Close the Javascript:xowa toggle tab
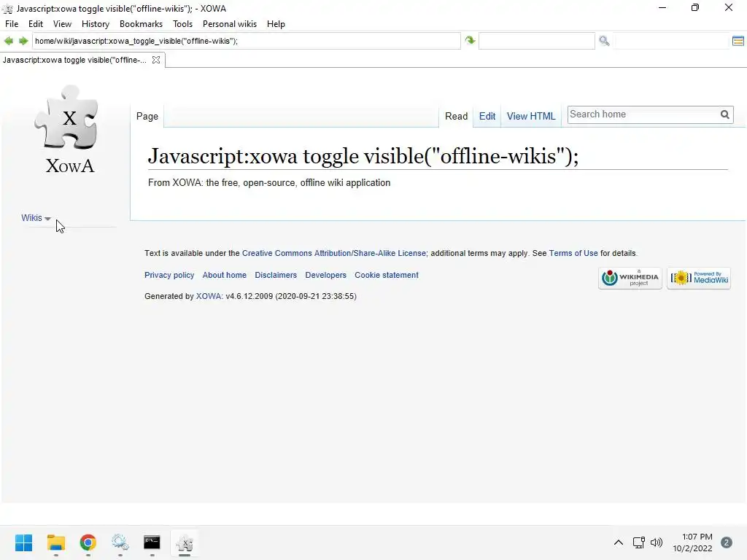This screenshot has width=747, height=560. (x=156, y=60)
